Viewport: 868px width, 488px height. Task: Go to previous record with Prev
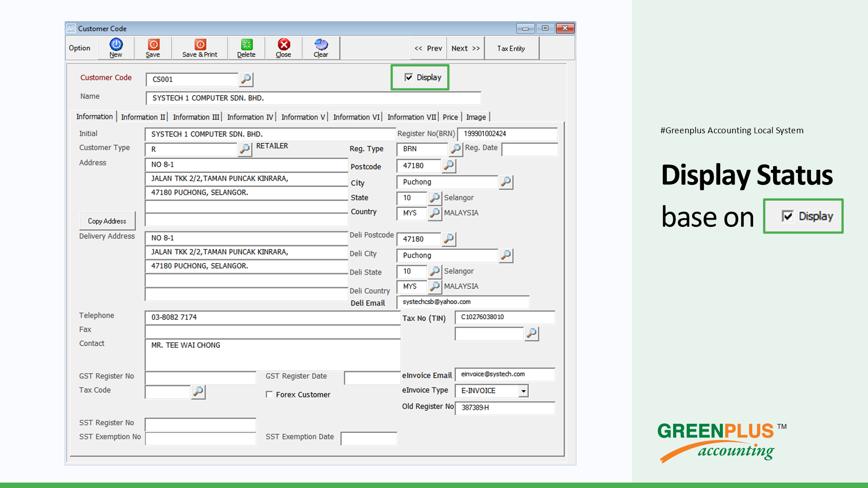point(429,48)
